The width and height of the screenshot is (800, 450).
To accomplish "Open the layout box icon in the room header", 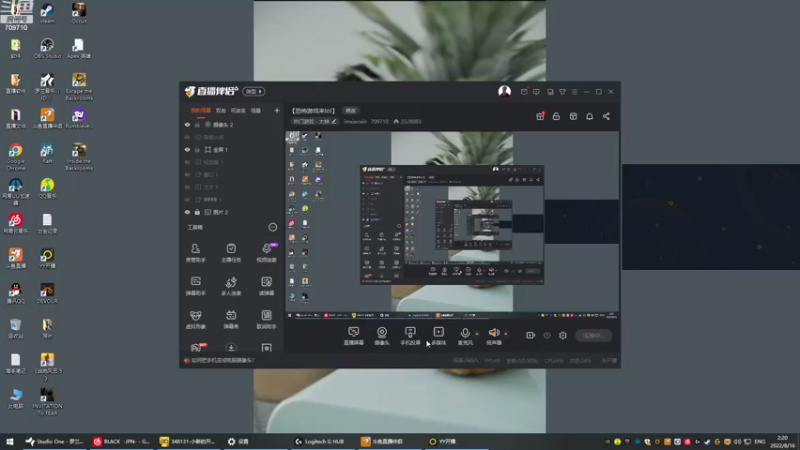I will click(x=573, y=116).
